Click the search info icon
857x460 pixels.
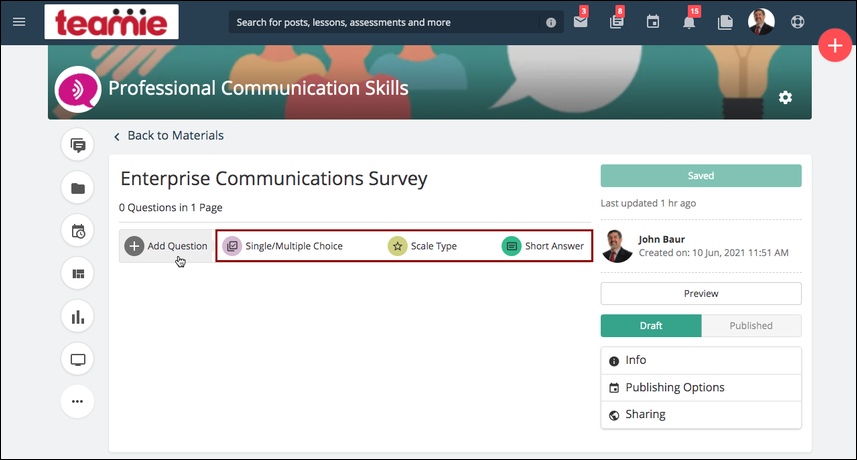coord(551,22)
